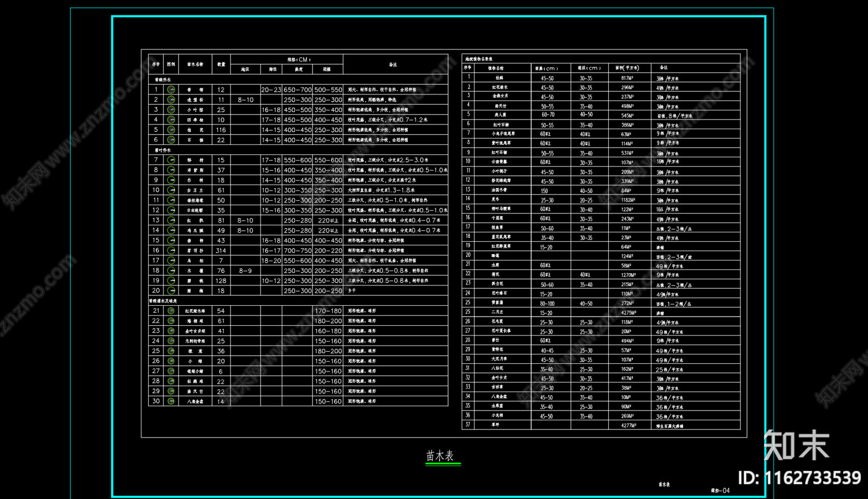Click the 苗木表 drawing title below the tables
The height and width of the screenshot is (499, 868).
440,456
